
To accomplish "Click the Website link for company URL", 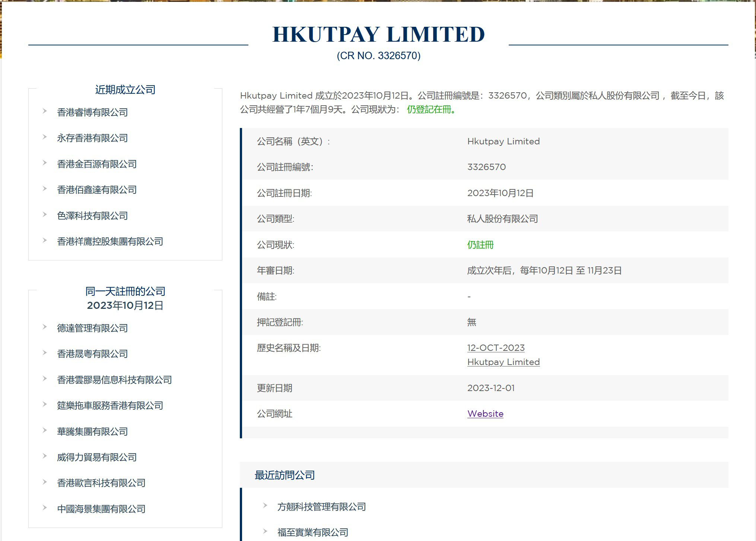I will (485, 414).
